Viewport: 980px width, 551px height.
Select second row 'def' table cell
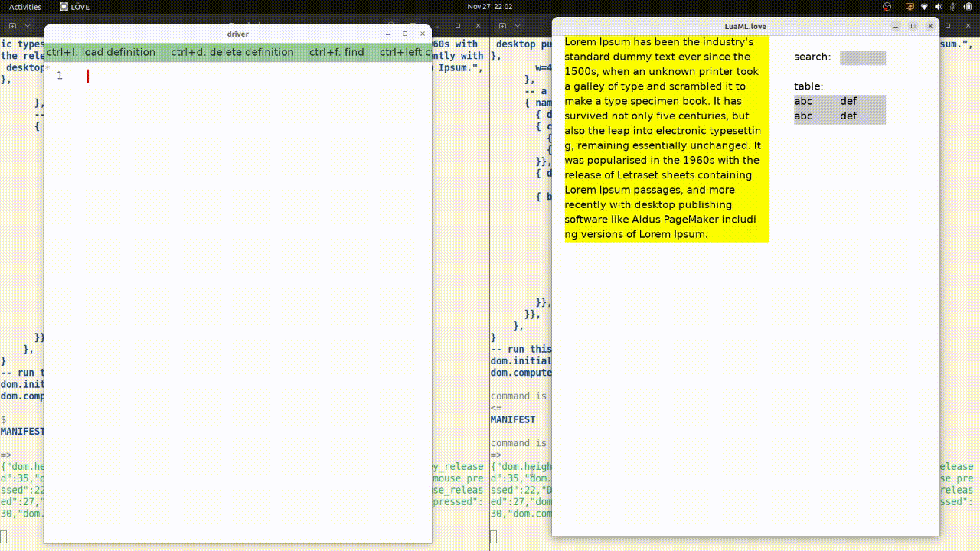pyautogui.click(x=848, y=116)
